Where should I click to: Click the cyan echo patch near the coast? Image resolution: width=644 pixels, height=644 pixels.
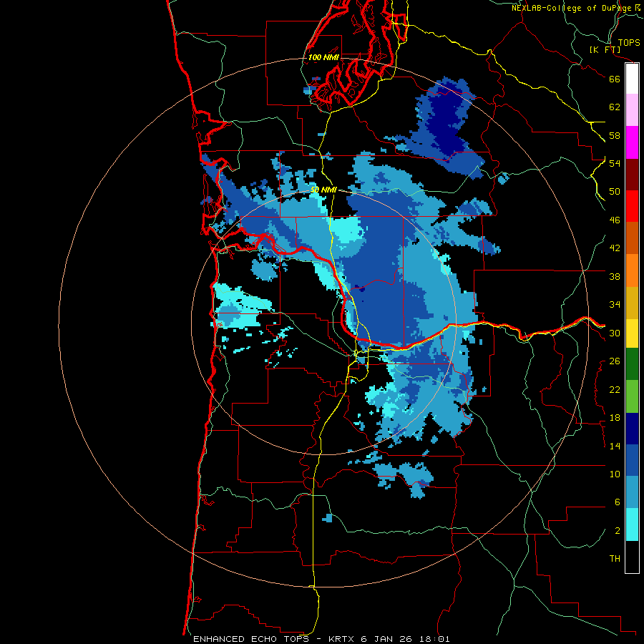(240, 306)
